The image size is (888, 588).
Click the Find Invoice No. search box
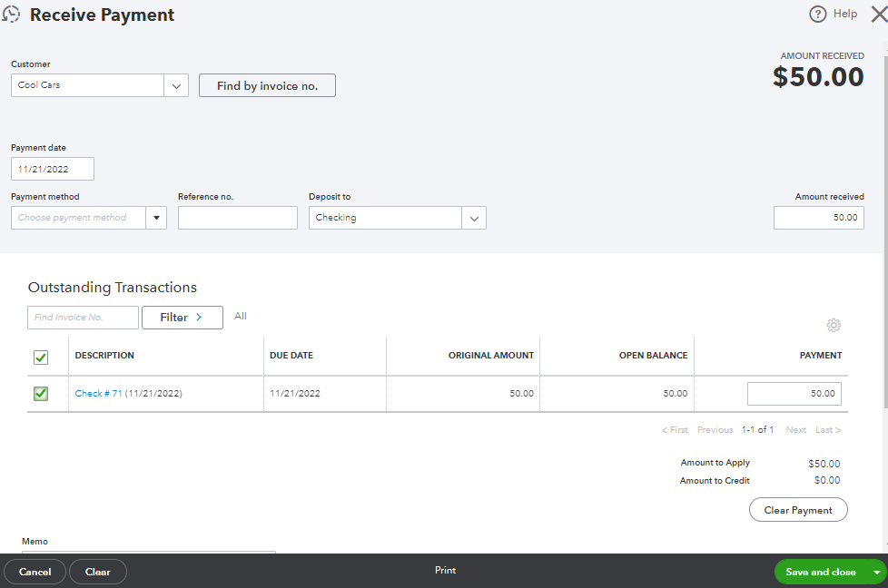coord(83,318)
